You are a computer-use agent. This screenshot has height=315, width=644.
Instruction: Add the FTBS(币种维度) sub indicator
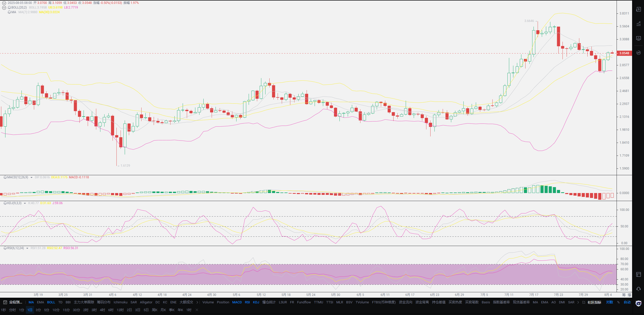click(x=384, y=302)
